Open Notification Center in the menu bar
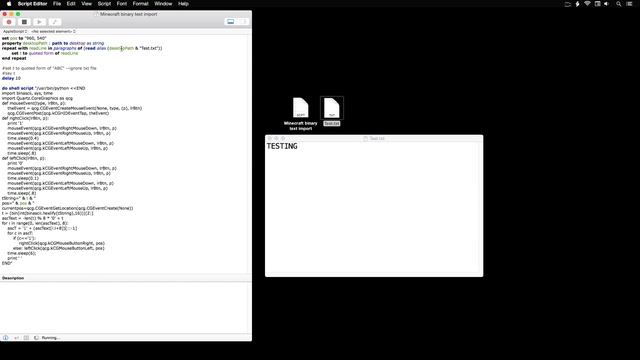 (x=629, y=4)
